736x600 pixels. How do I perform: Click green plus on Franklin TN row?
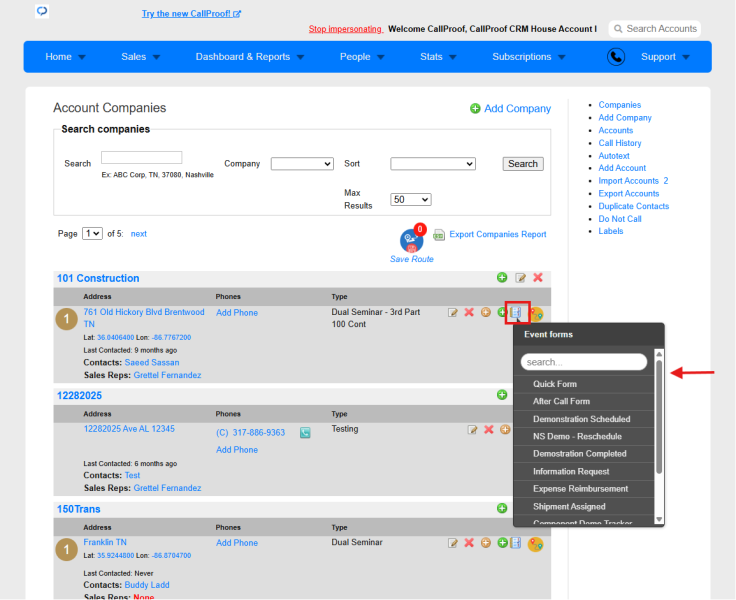pyautogui.click(x=502, y=543)
